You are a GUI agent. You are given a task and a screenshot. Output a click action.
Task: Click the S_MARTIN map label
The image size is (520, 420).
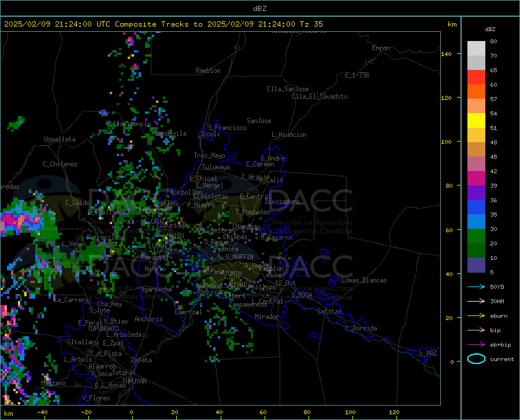pos(239,257)
